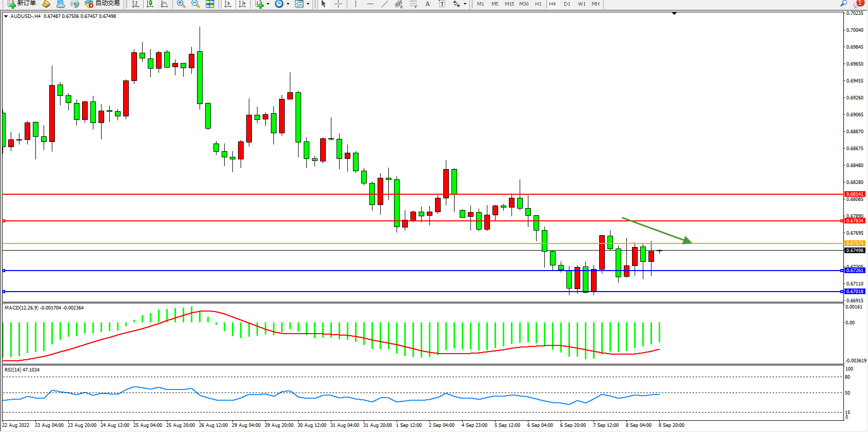Open the indicators list dropdown arrow
The height and width of the screenshot is (432, 868).
tap(268, 4)
